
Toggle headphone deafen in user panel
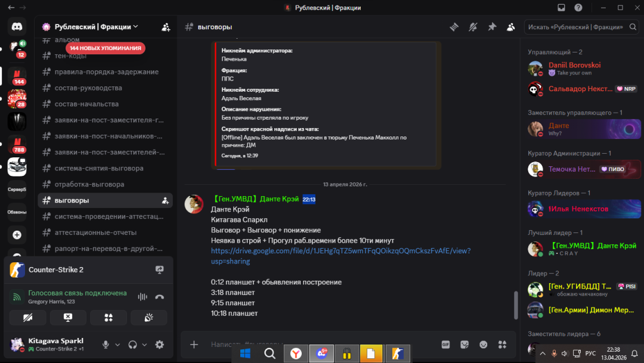coord(132,345)
